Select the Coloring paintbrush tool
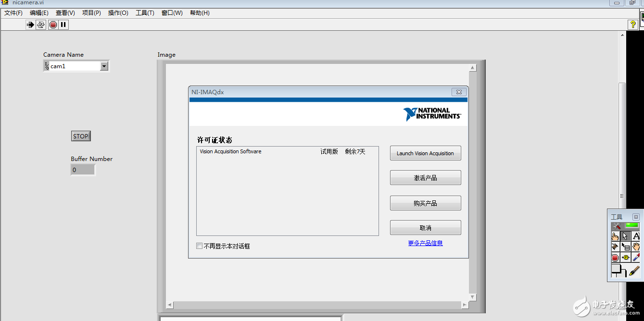Screen dimensions: 644x321 click(634, 271)
